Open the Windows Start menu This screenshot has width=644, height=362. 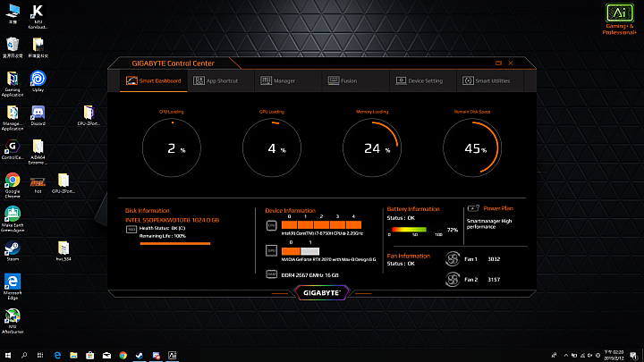point(7,356)
